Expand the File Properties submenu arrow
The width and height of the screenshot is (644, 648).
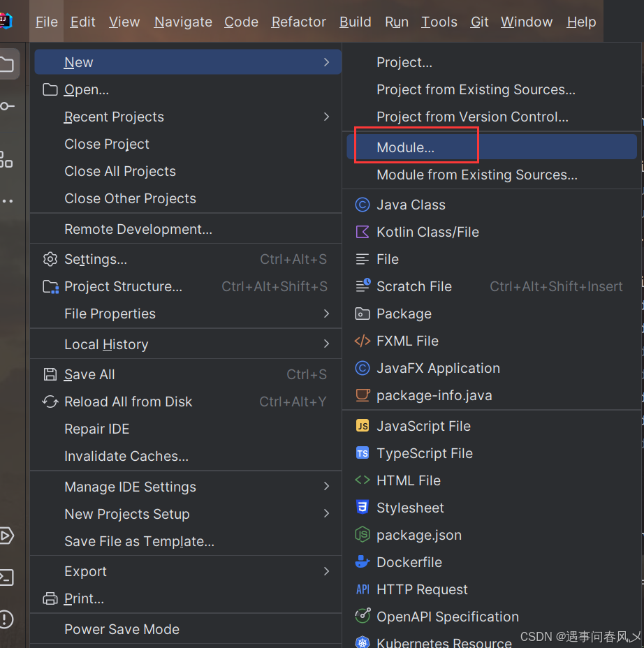click(327, 314)
